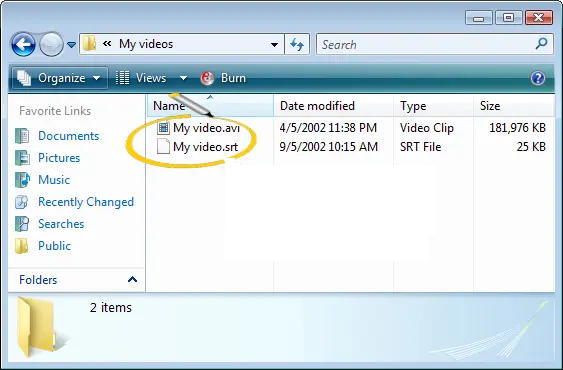Open the Public favorite link

click(55, 246)
